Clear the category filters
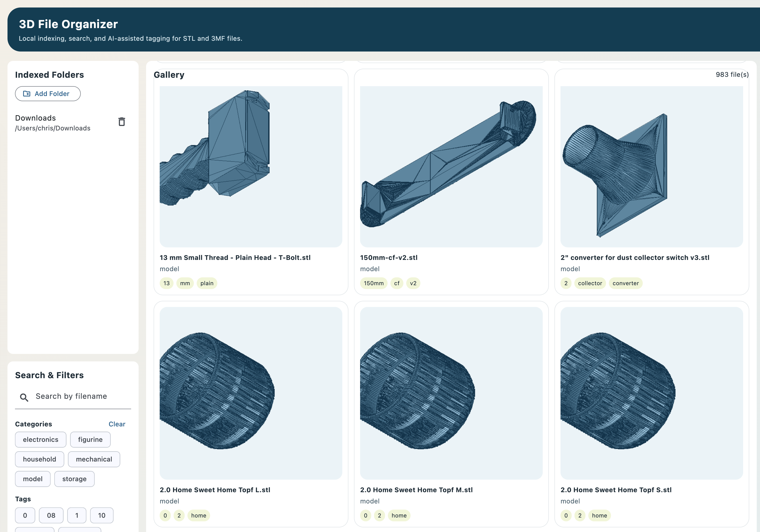 [x=117, y=424]
